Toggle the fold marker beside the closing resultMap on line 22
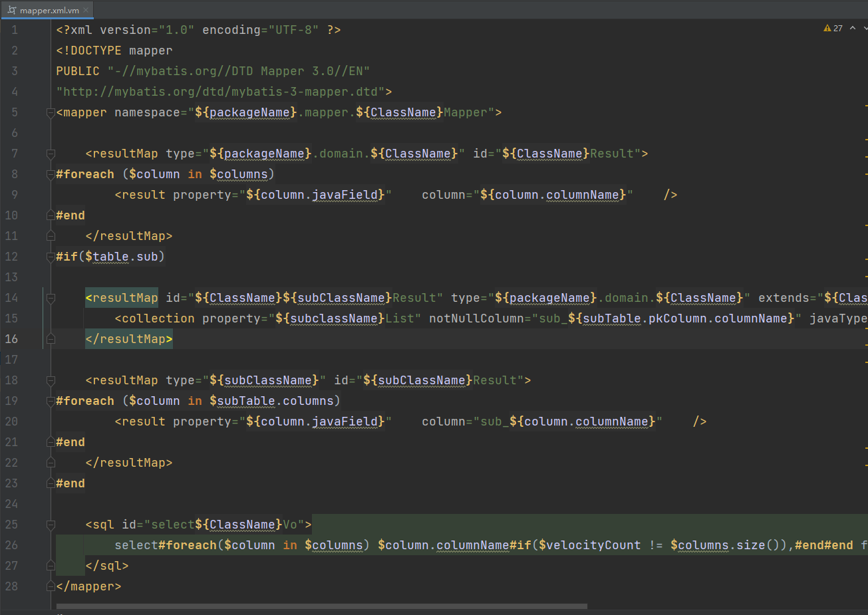 click(x=50, y=462)
